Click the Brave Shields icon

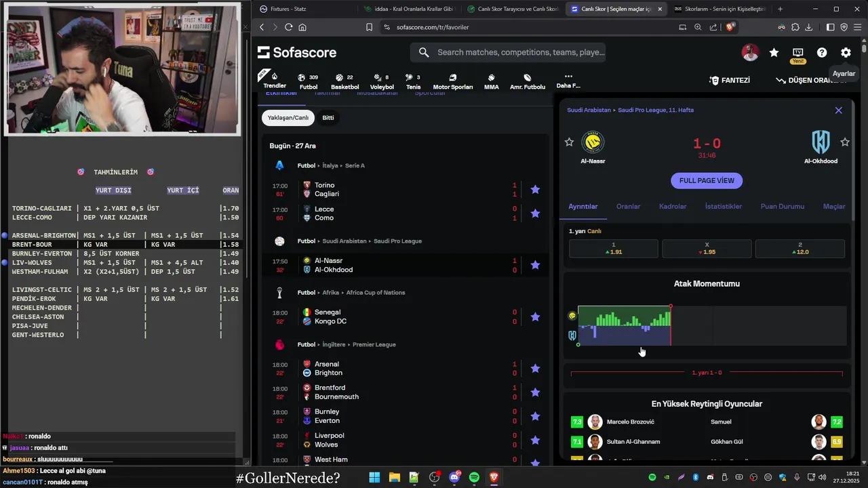(x=730, y=27)
